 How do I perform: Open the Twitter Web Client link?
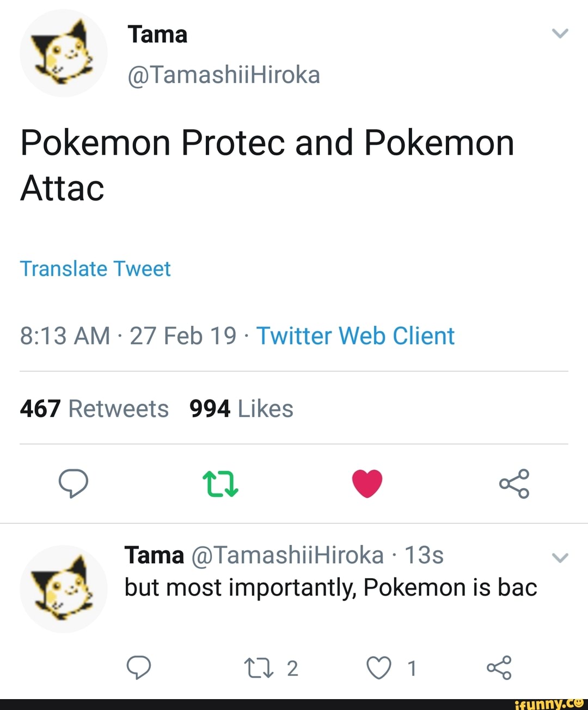coord(355,336)
